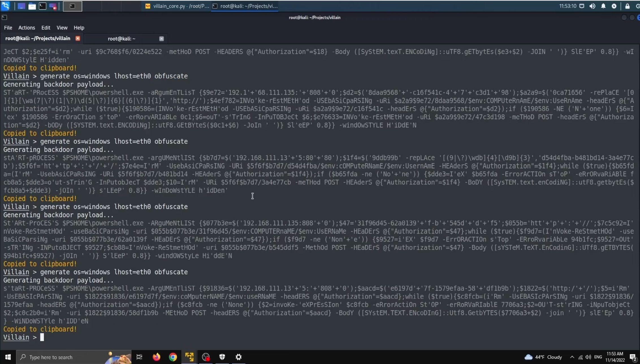Open Firefox from Windows taskbar

coord(156,357)
